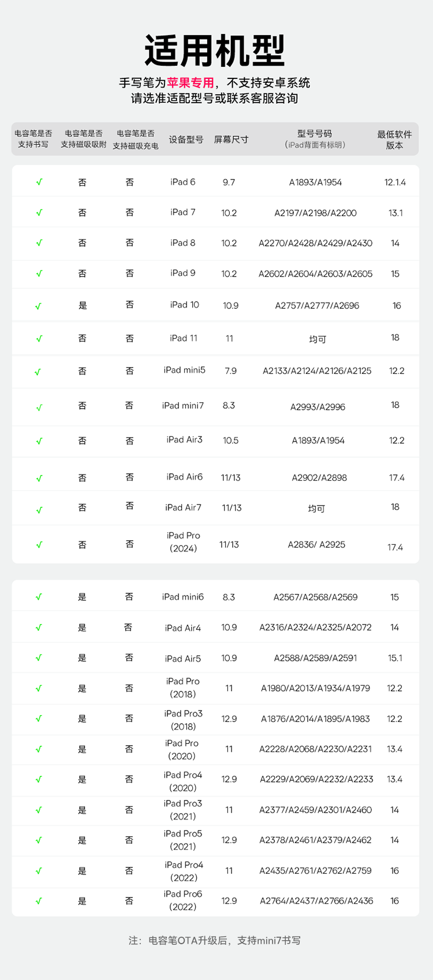The height and width of the screenshot is (980, 433).
Task: Click the 型号号码 column header
Action: (x=315, y=133)
